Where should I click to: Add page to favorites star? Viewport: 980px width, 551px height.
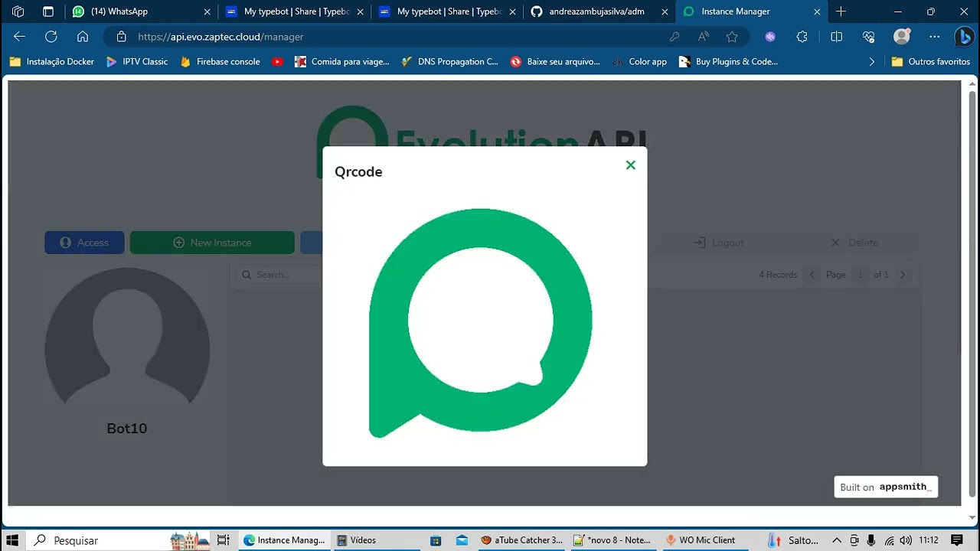[732, 37]
